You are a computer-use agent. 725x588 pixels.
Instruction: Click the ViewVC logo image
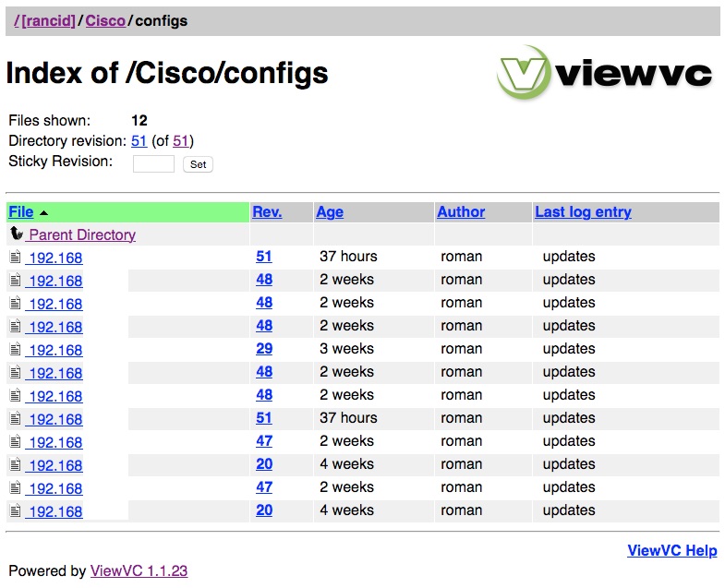(x=605, y=74)
